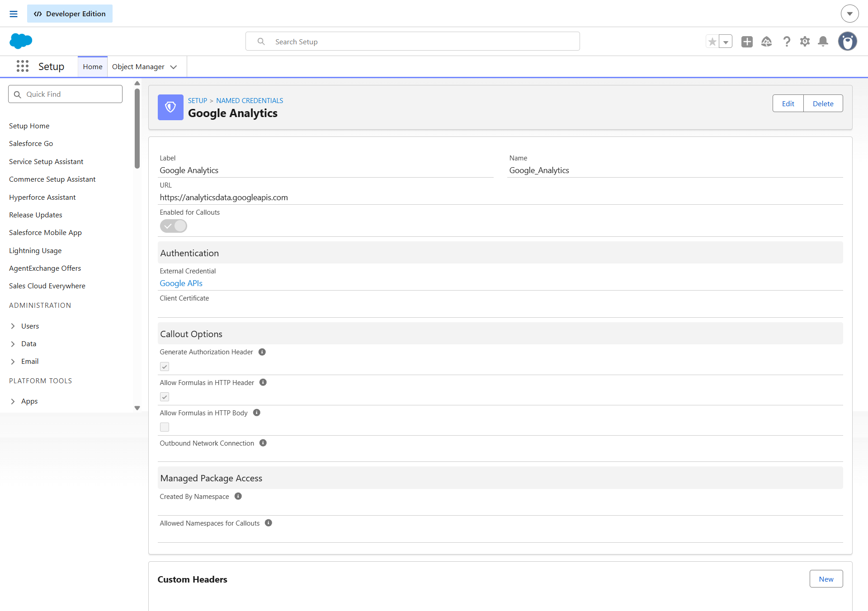This screenshot has width=868, height=611.
Task: Open the top-right circular dropdown button
Action: pos(850,14)
